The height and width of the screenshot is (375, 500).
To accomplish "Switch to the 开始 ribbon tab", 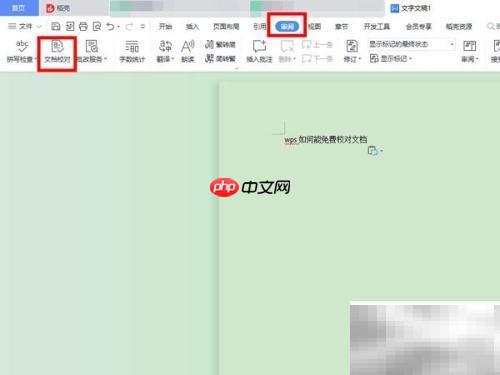I will [x=165, y=26].
